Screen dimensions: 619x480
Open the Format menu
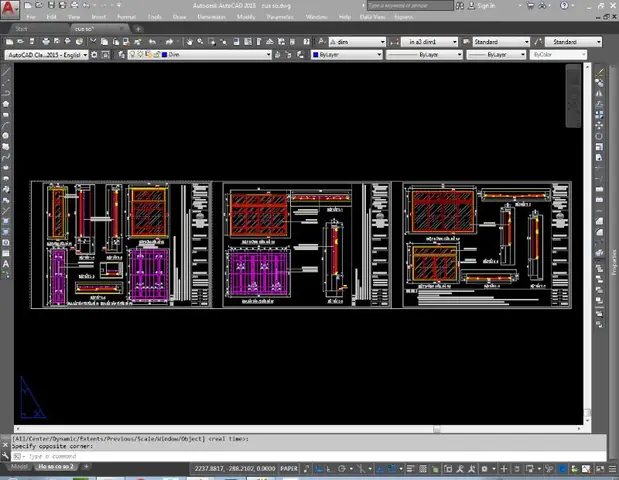coord(126,17)
